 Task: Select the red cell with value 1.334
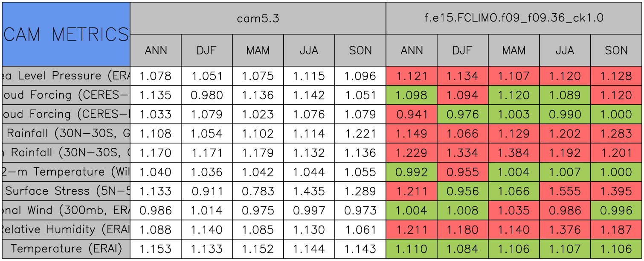[x=463, y=153]
